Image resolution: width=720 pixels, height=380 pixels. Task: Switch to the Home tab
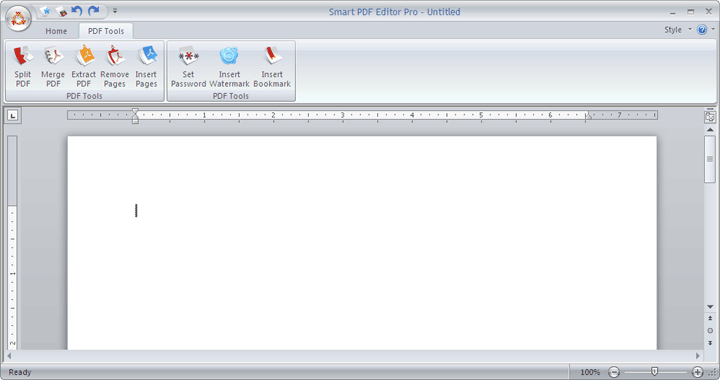(56, 31)
